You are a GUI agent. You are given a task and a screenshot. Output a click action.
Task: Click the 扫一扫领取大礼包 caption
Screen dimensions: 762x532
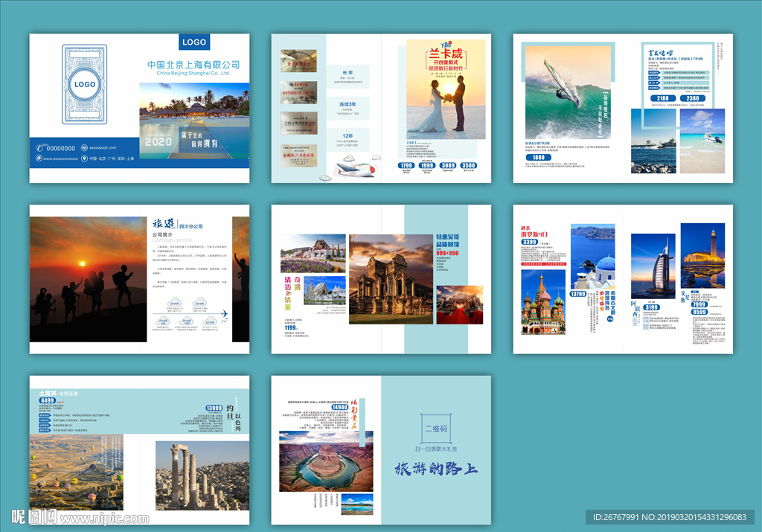pyautogui.click(x=436, y=449)
